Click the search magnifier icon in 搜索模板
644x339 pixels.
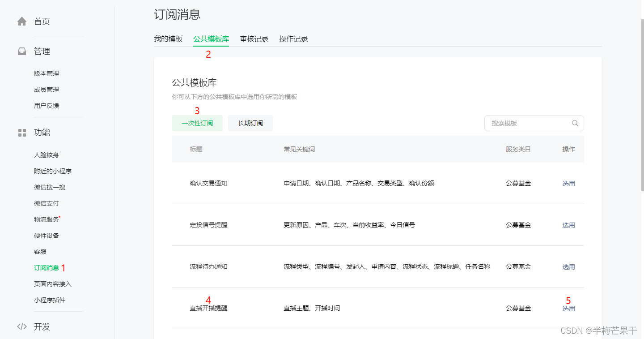(x=575, y=123)
